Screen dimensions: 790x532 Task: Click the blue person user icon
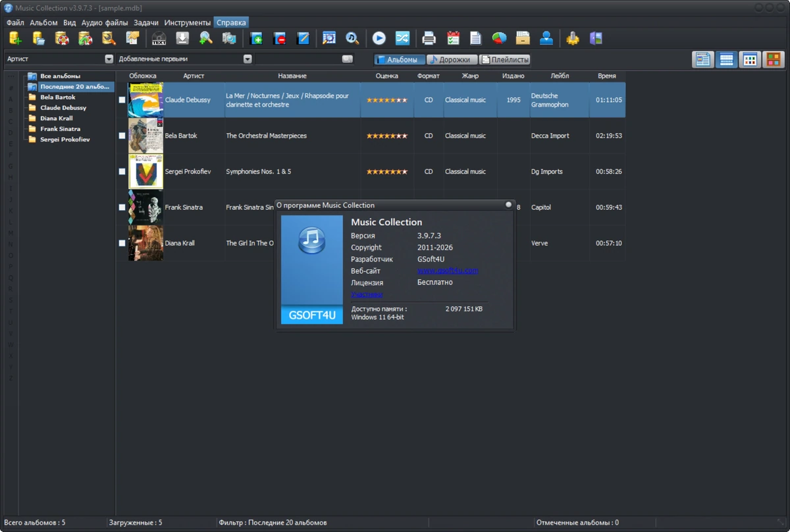[x=546, y=38]
